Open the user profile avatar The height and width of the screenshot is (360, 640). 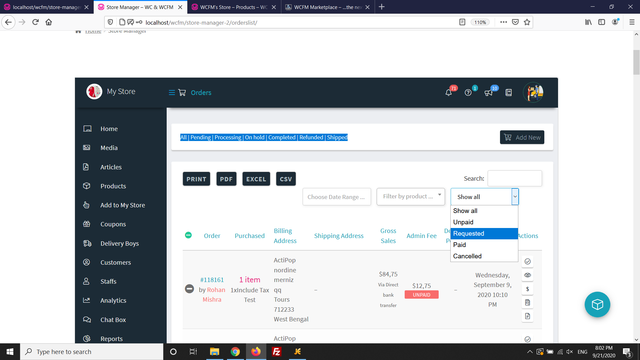coord(534,92)
